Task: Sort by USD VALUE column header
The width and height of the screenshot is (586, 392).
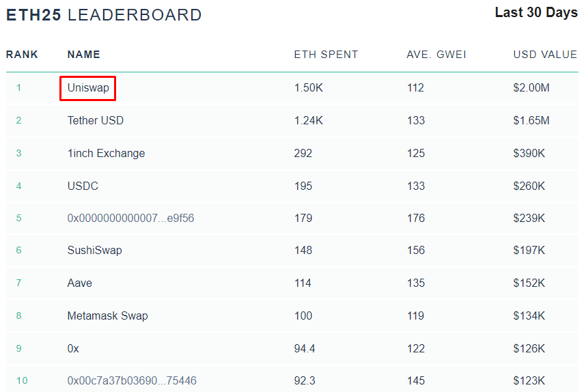Action: (x=545, y=55)
